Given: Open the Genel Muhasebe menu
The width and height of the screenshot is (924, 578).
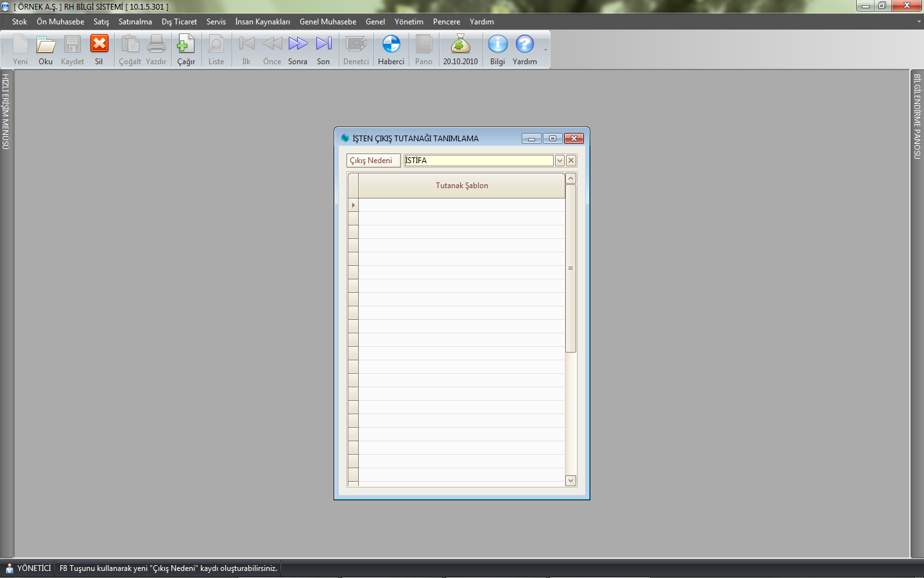Looking at the screenshot, I should click(x=327, y=22).
